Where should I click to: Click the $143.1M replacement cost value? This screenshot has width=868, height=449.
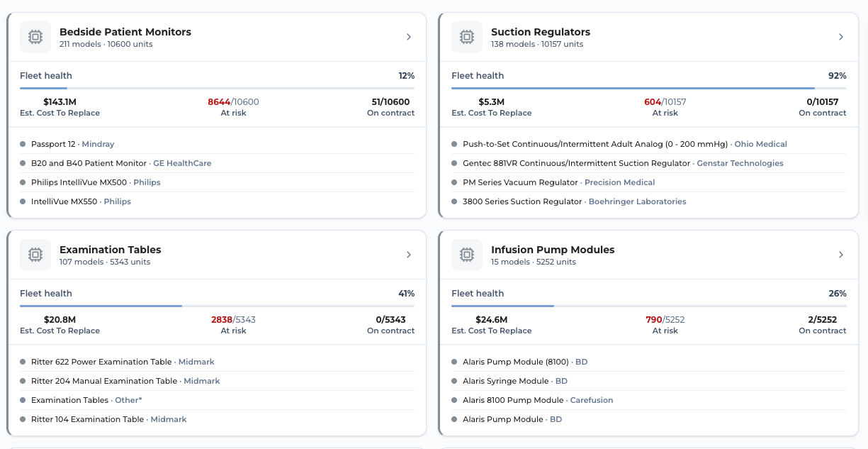pos(60,102)
